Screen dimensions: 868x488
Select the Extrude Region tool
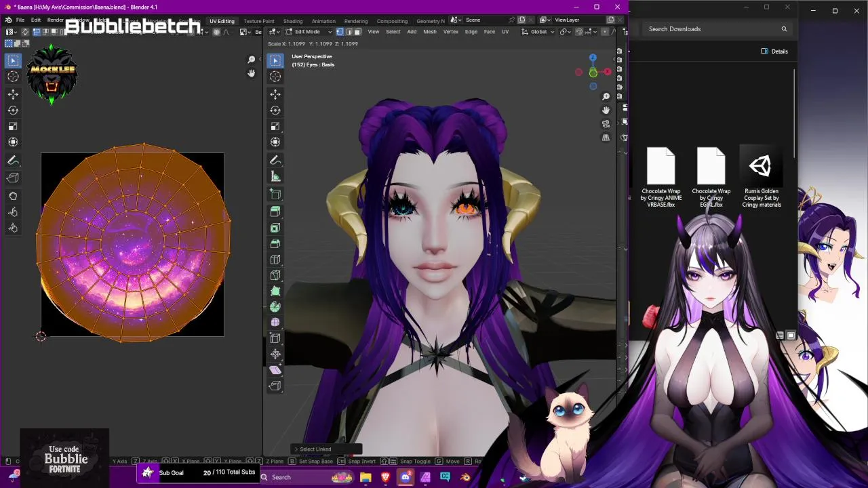[x=275, y=212]
